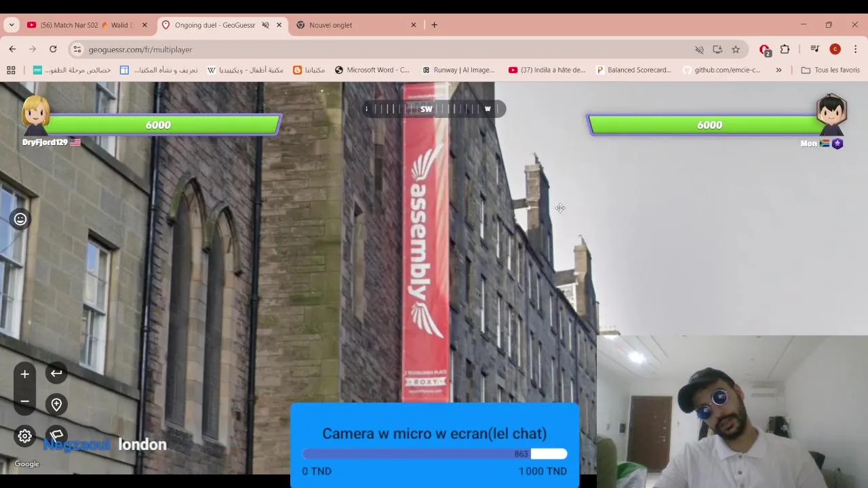Click the 1 000 TND goal amount
The height and width of the screenshot is (488, 868).
[x=542, y=471]
